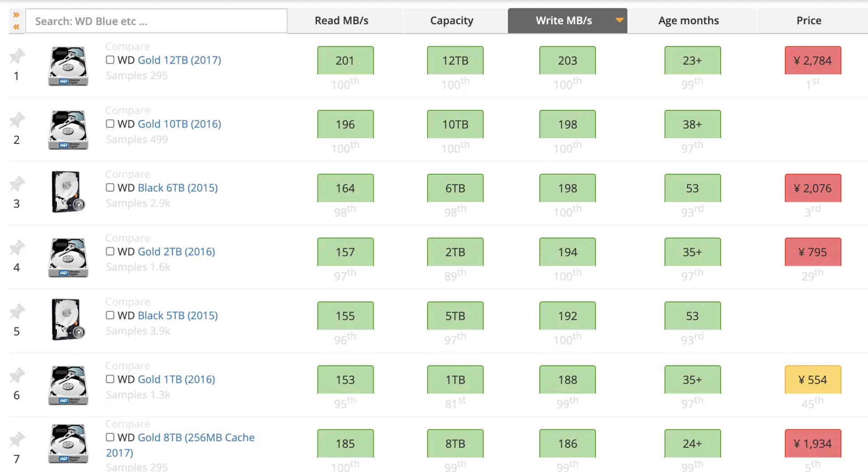Pin the WD Gold 8TB row
Image resolution: width=868 pixels, height=472 pixels.
click(17, 439)
